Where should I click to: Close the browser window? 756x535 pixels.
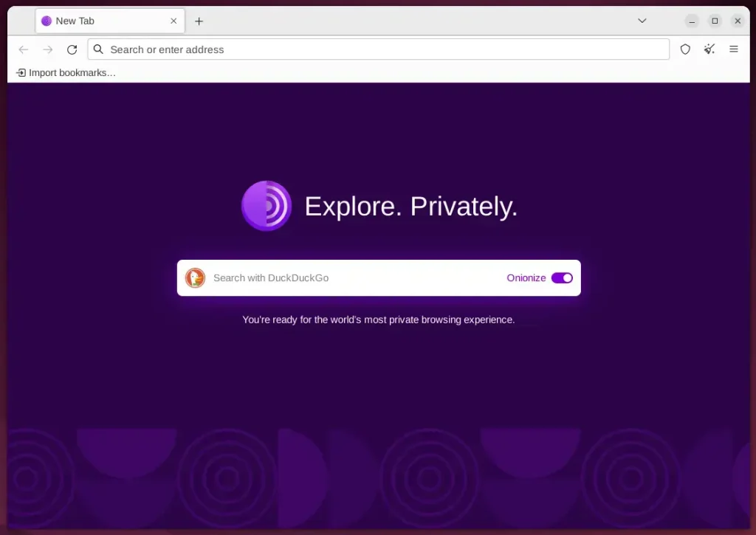click(738, 21)
